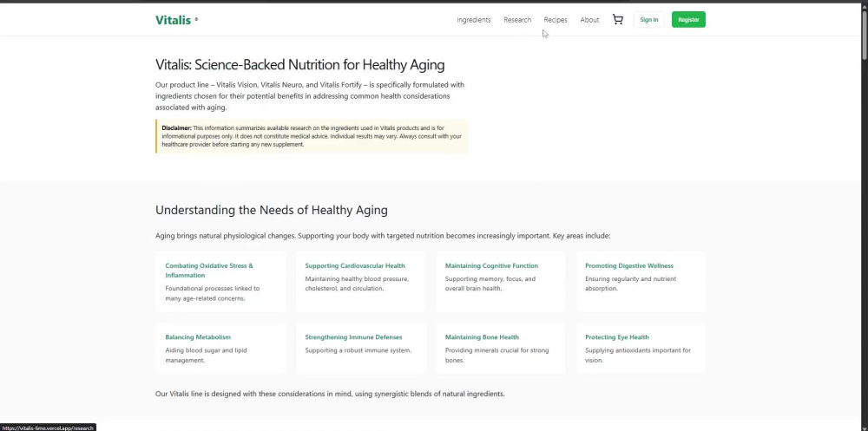The height and width of the screenshot is (431, 868).
Task: Select Maintaining Bone Health card title
Action: (482, 337)
